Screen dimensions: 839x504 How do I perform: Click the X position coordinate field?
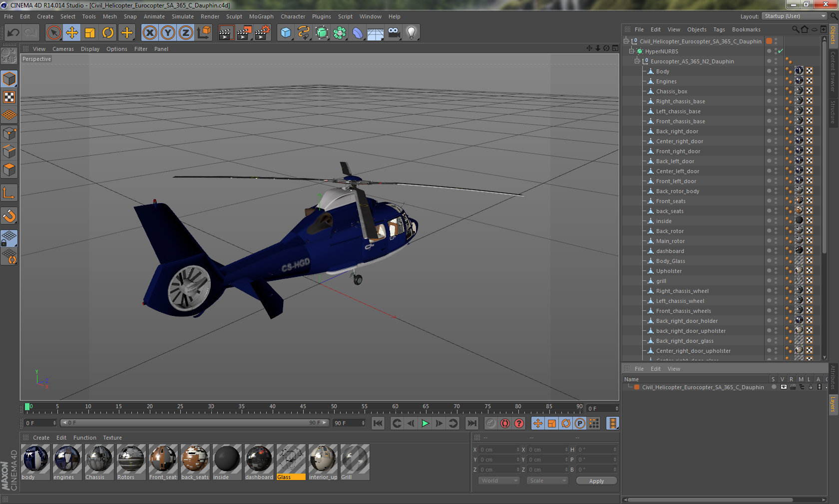pyautogui.click(x=499, y=450)
